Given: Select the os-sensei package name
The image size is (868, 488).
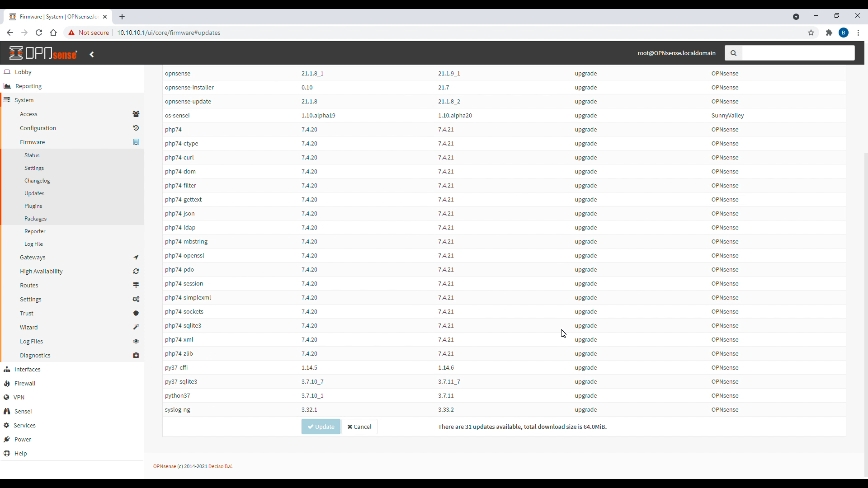Looking at the screenshot, I should point(177,115).
